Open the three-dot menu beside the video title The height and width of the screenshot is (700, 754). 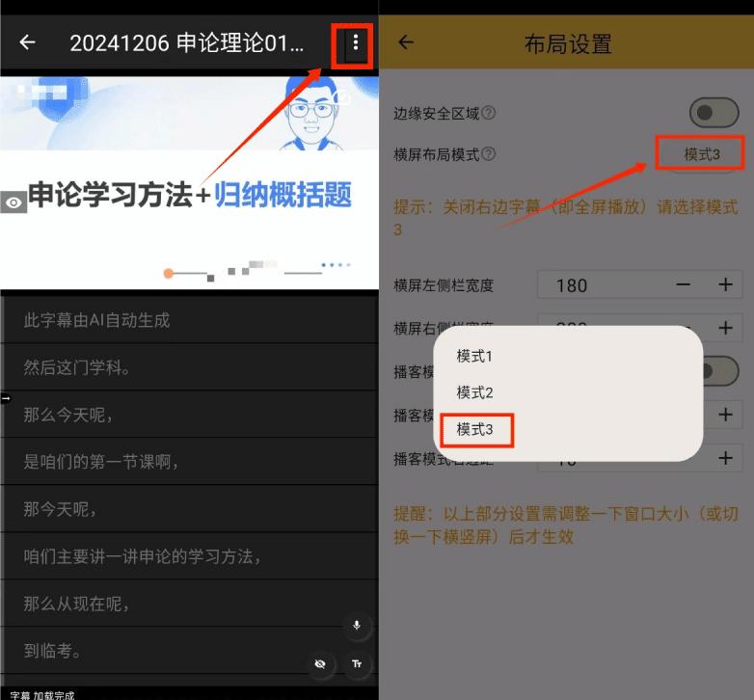[x=356, y=42]
